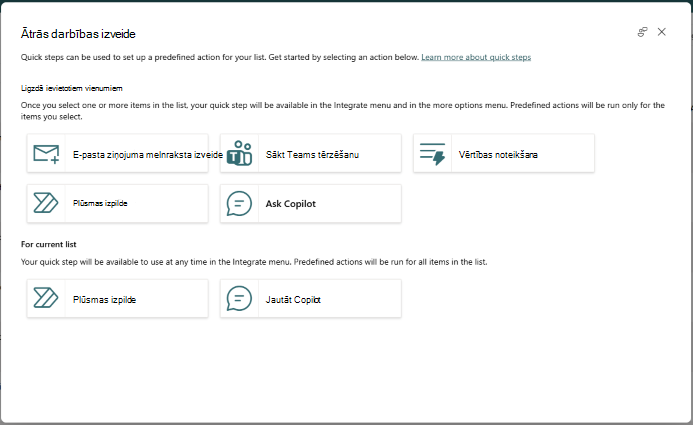The width and height of the screenshot is (693, 425).
Task: Click the Power Automate icon beside Ask Copilot
Action: 46,203
